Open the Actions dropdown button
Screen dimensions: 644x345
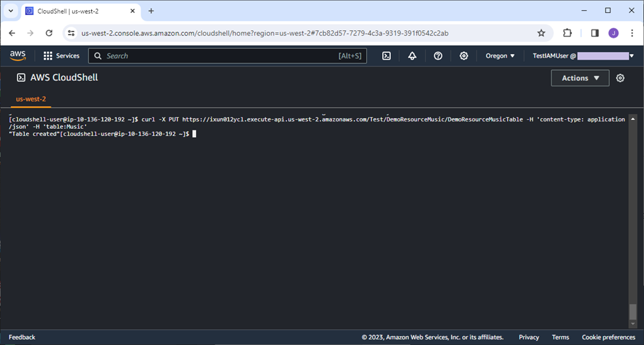[x=580, y=78]
